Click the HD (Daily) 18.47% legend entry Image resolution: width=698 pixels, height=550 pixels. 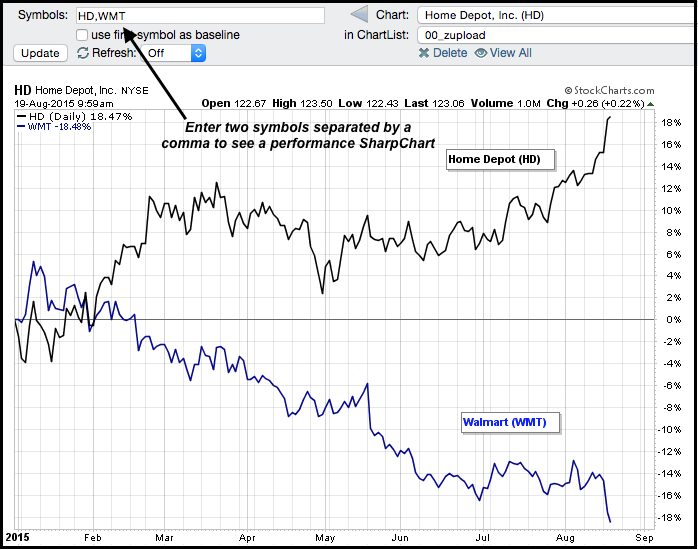pos(75,117)
